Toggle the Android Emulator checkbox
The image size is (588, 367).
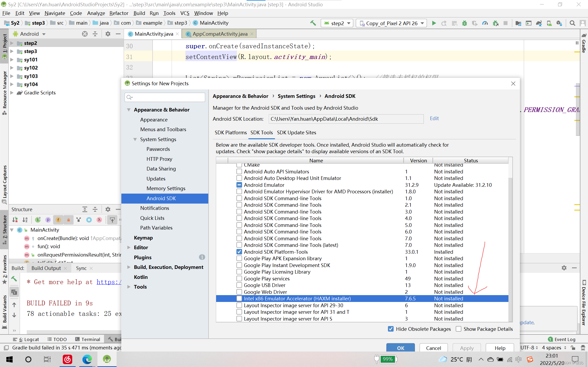pyautogui.click(x=239, y=185)
